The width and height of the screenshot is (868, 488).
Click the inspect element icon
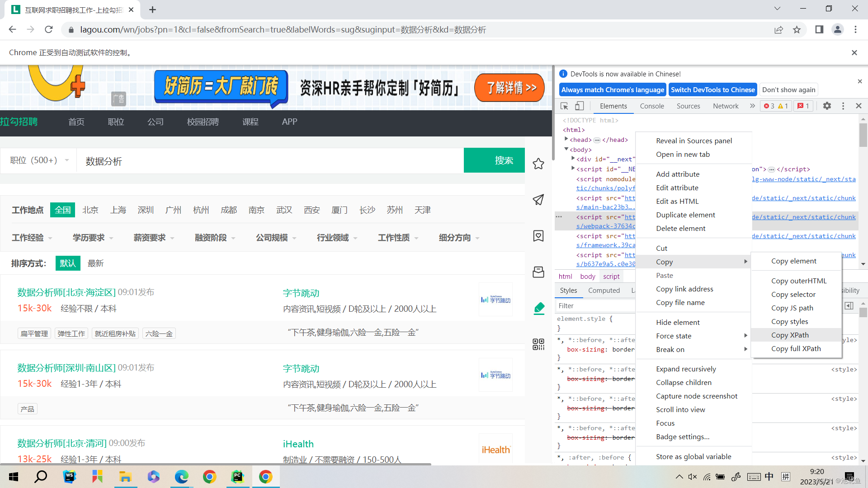click(x=565, y=106)
